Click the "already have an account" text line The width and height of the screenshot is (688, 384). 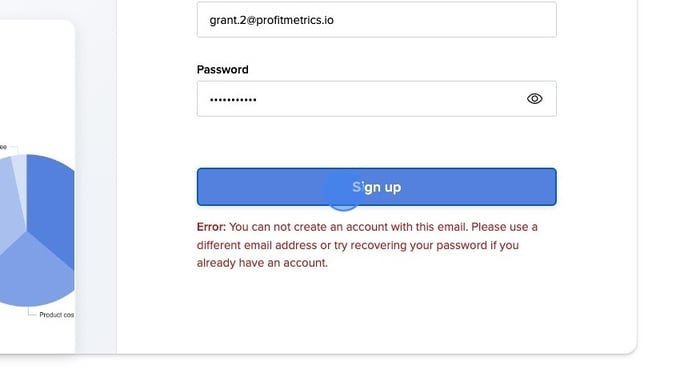coord(262,263)
